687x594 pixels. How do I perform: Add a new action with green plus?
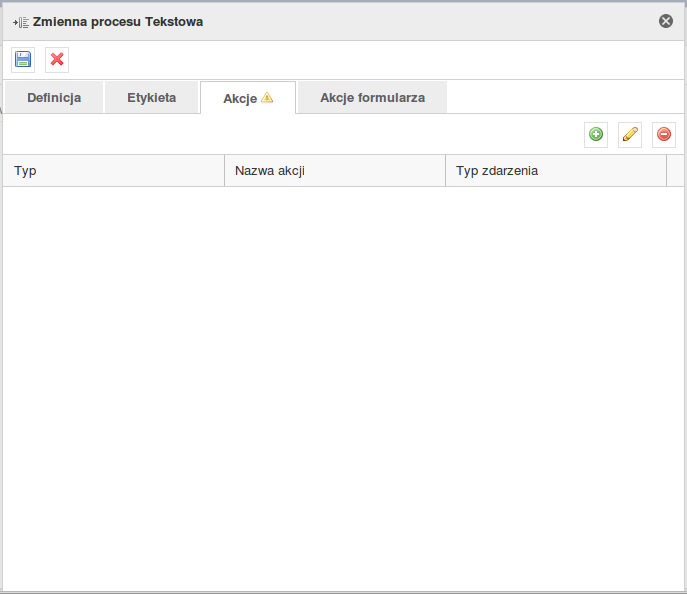[596, 135]
